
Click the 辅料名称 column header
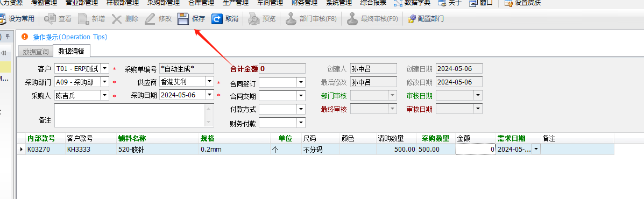(x=157, y=139)
